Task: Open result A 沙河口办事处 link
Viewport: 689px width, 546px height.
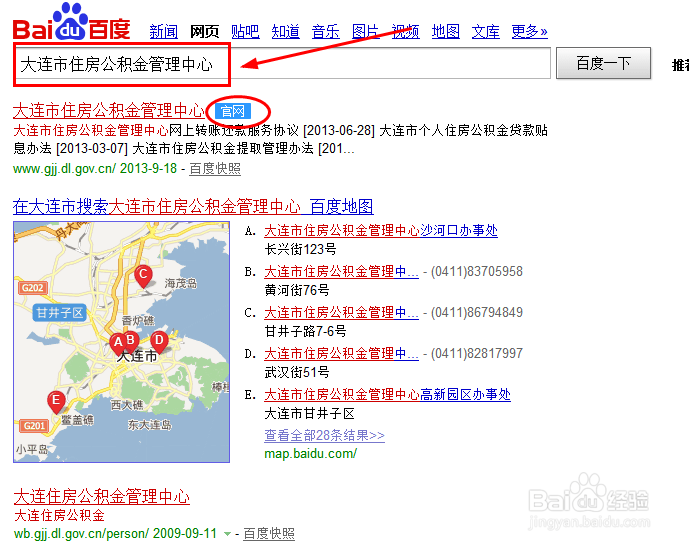Action: [381, 230]
